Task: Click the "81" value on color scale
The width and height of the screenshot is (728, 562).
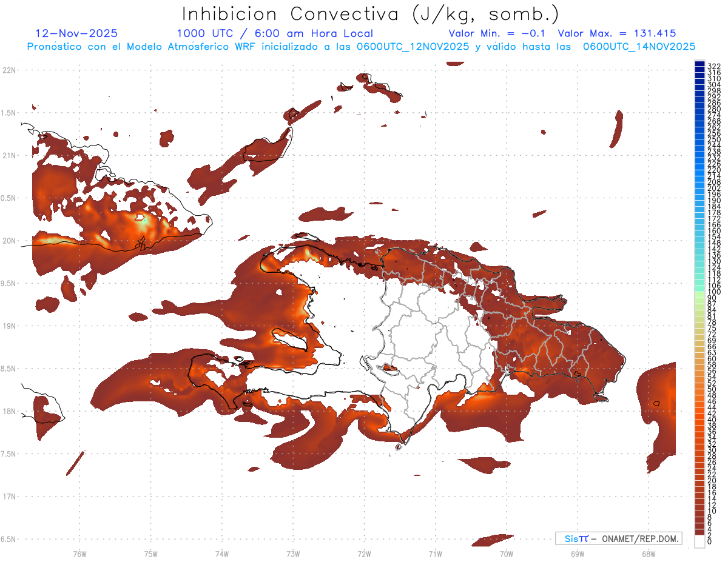Action: coord(712,315)
